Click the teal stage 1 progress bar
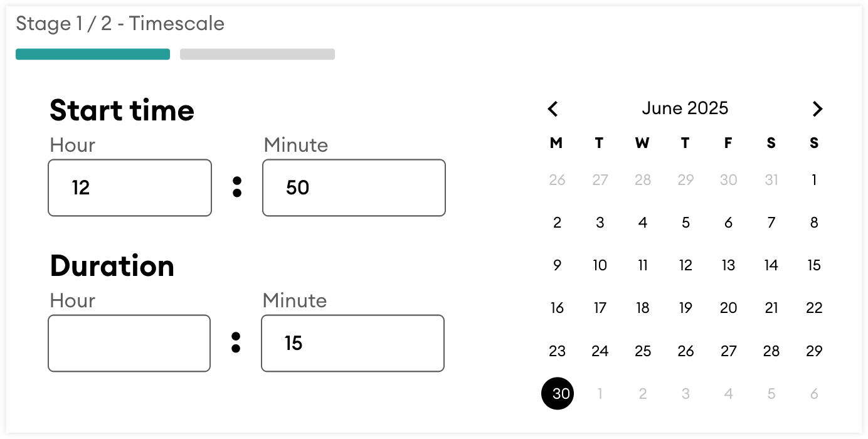 click(x=93, y=55)
